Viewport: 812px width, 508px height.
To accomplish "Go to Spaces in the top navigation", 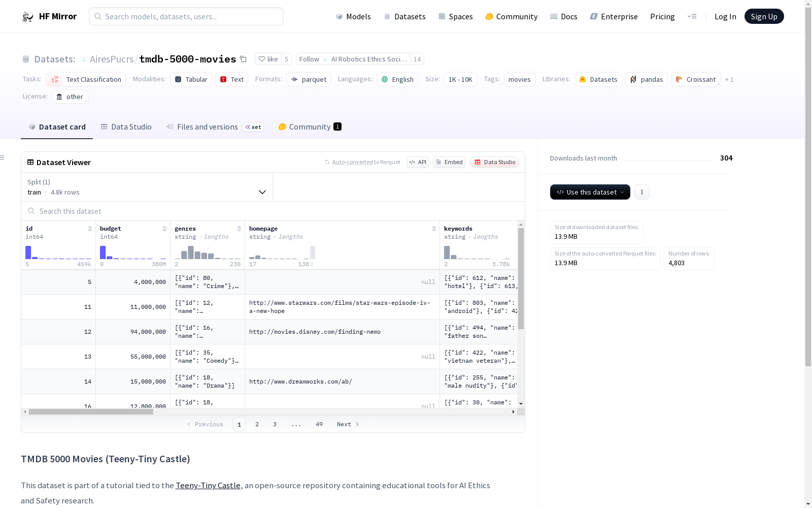I will point(456,16).
